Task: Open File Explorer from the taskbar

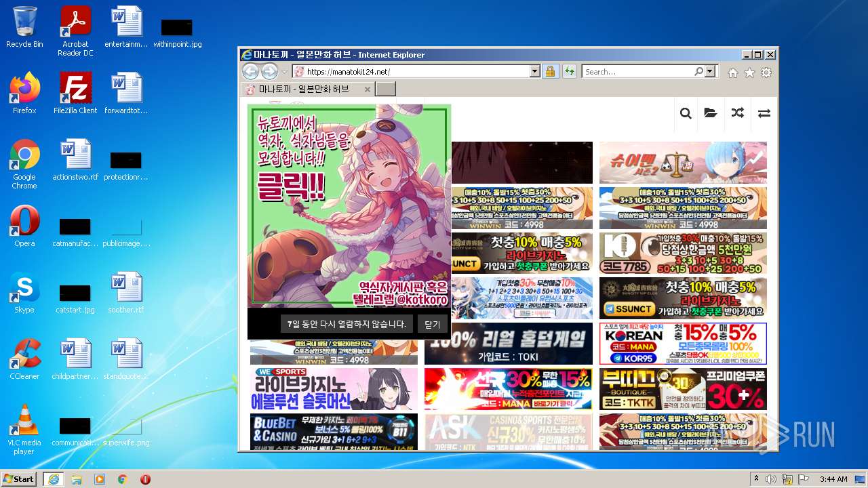Action: point(77,479)
